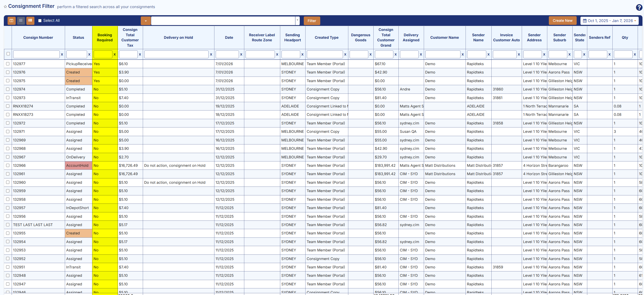Open the orange dropdown arrow before search box

[x=146, y=21]
